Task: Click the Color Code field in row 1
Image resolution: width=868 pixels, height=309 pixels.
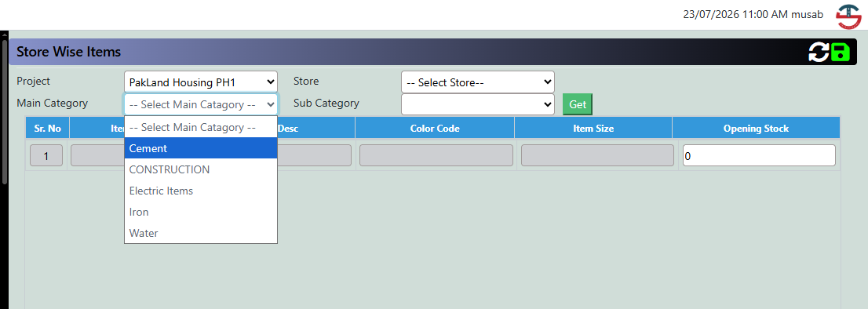Action: pyautogui.click(x=436, y=155)
